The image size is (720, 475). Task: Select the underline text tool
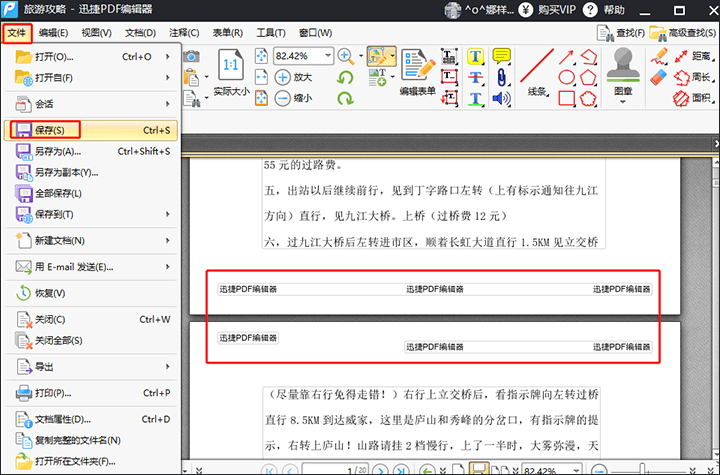(475, 98)
